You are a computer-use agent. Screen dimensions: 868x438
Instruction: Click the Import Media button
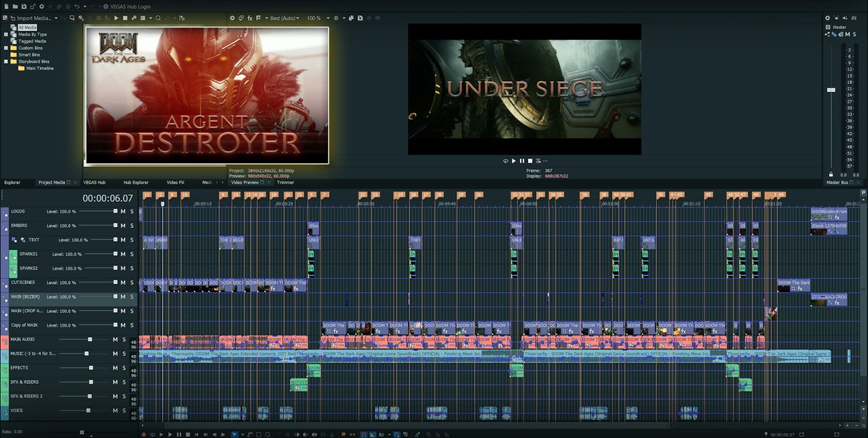tap(33, 17)
